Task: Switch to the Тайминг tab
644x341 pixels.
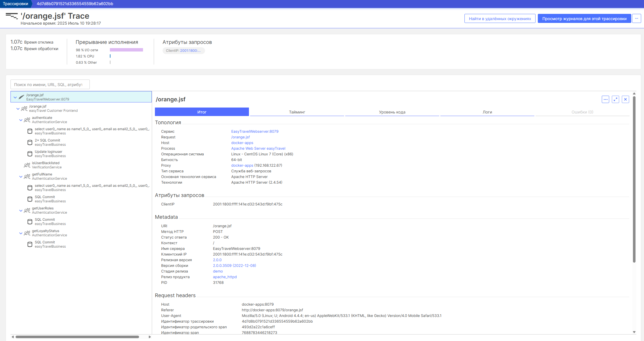Action: [297, 112]
